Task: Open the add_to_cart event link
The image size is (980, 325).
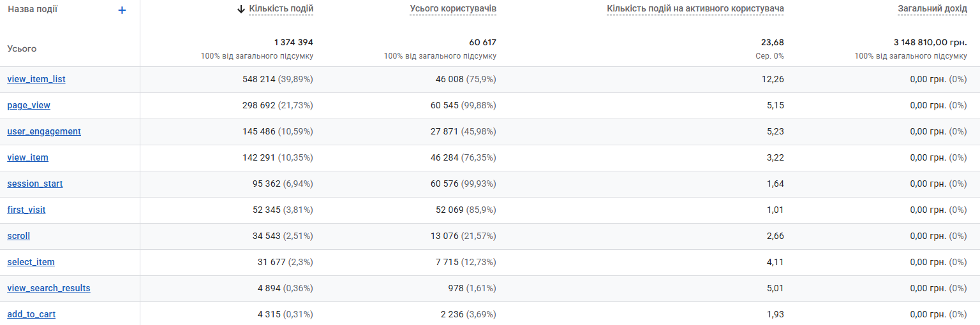Action: pos(31,315)
